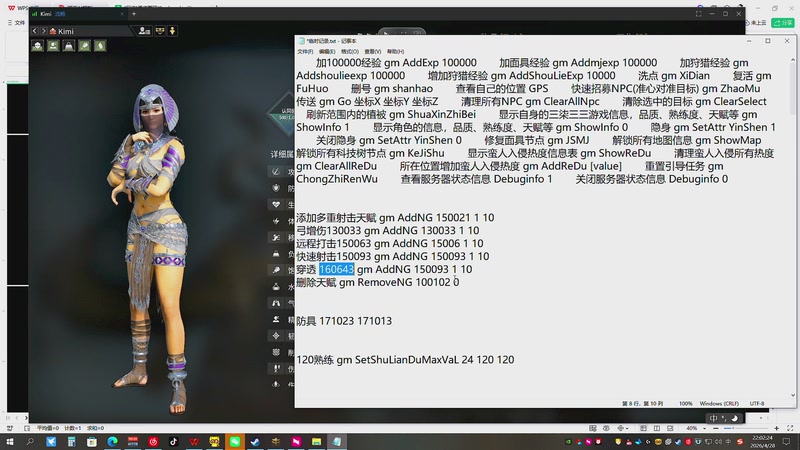Click the Notepad scroll-down arrow
Screen dimensions: 800x450
(x=793, y=395)
